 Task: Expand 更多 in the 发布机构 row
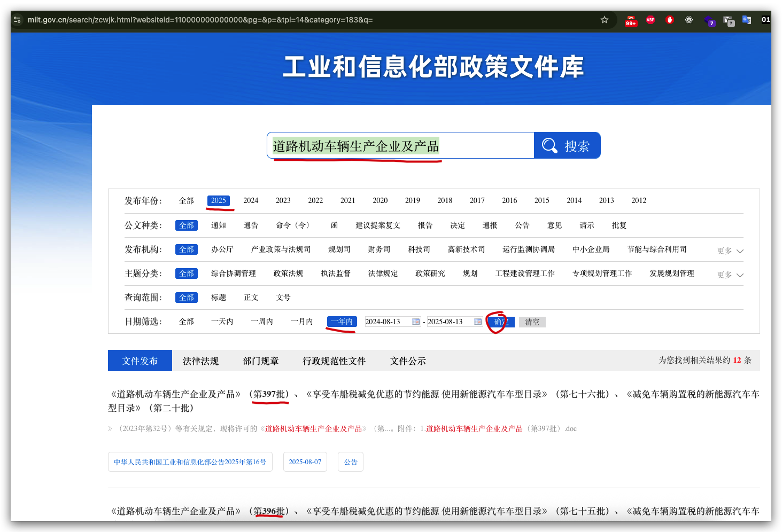click(x=730, y=251)
